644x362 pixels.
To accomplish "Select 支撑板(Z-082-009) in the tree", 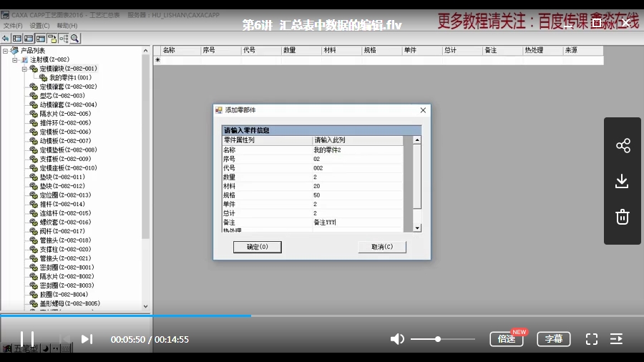I will (65, 159).
